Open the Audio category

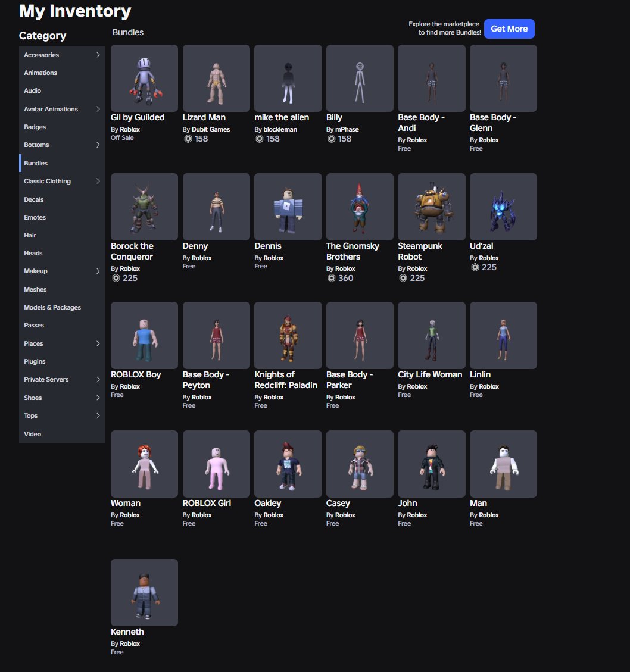(62, 91)
